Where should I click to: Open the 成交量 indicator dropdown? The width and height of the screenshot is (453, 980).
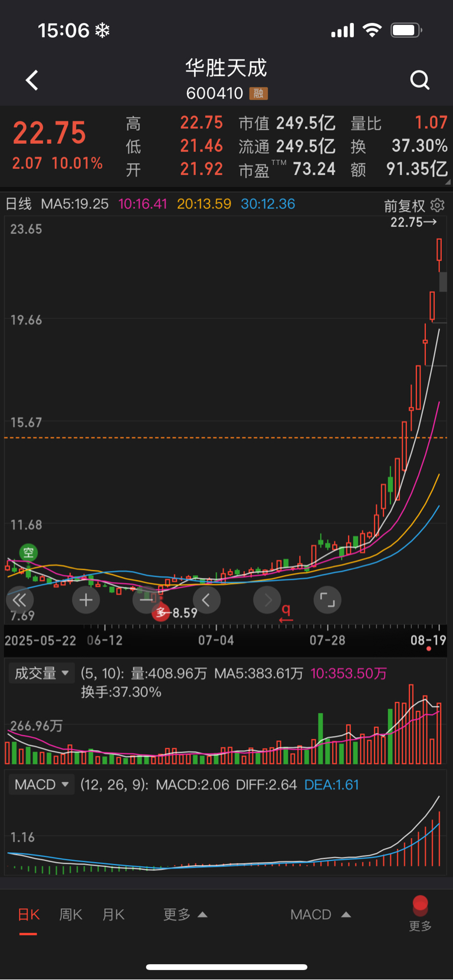point(41,673)
